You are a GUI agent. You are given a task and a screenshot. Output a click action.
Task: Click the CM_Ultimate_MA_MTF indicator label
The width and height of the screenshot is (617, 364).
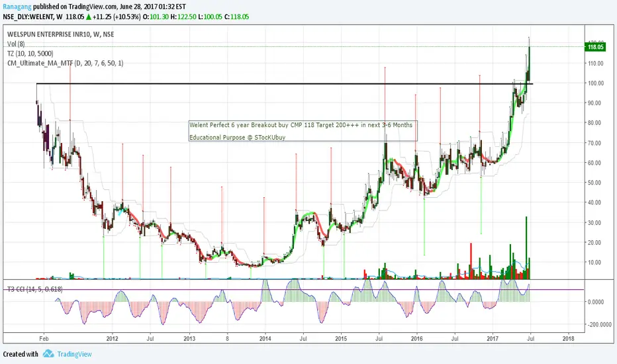66,63
